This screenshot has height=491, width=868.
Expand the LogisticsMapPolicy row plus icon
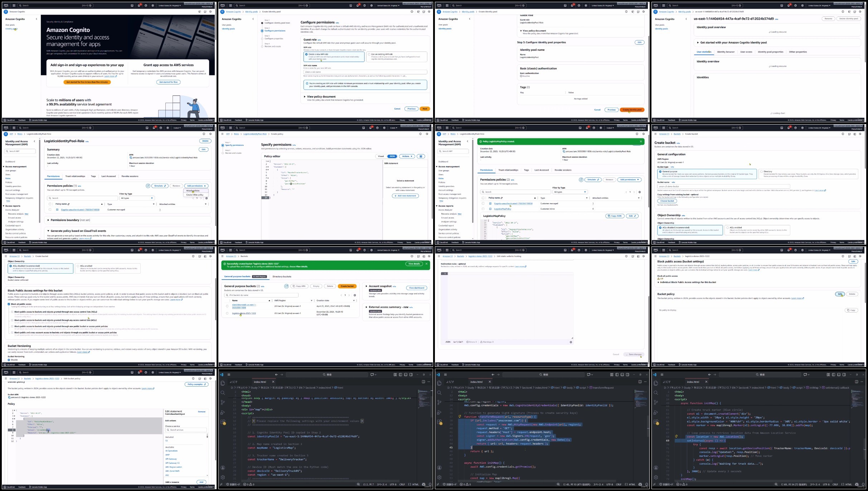tap(490, 209)
